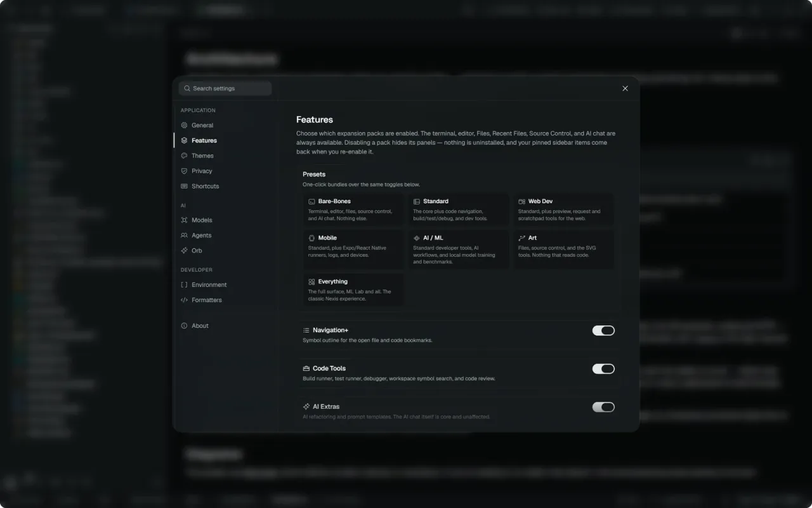Click the phone icon on the Mobile preset

click(x=311, y=238)
